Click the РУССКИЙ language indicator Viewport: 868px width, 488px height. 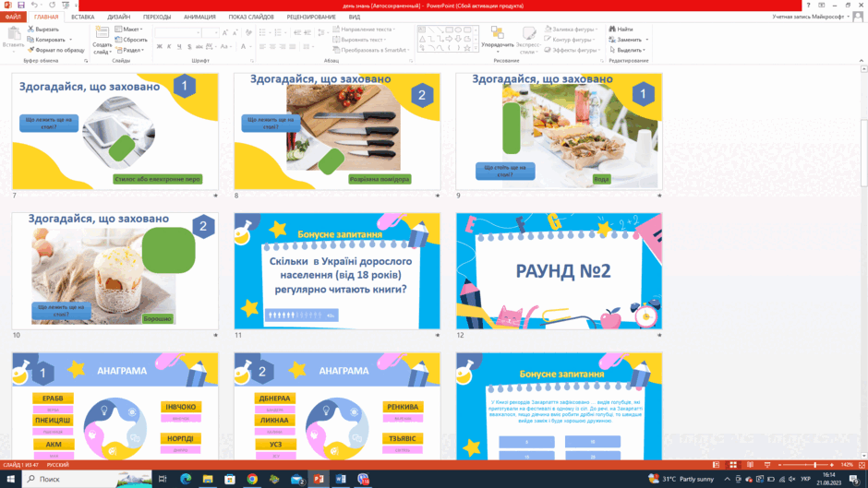click(x=57, y=465)
